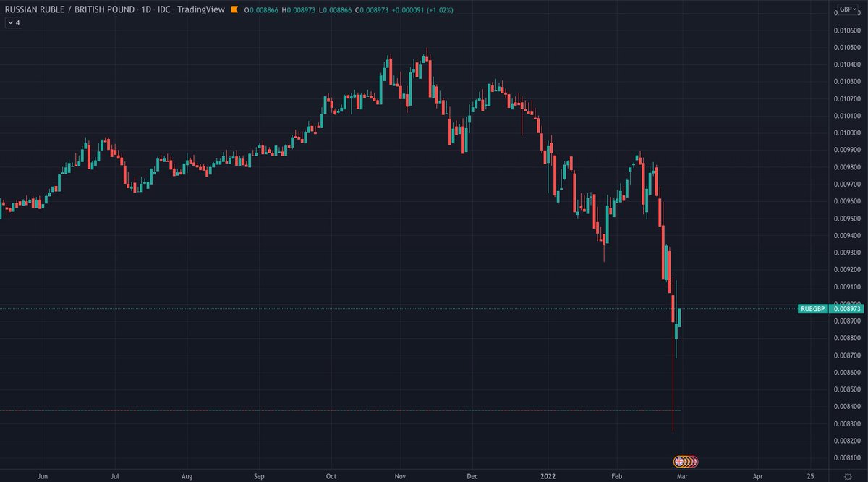Click the Jul label on the time axis
868x482 pixels.
tap(114, 478)
